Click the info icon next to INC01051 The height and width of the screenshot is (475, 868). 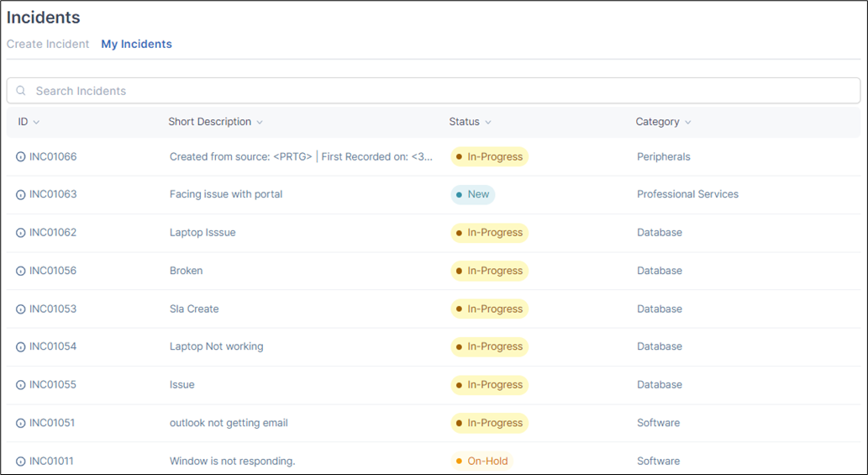coord(20,424)
